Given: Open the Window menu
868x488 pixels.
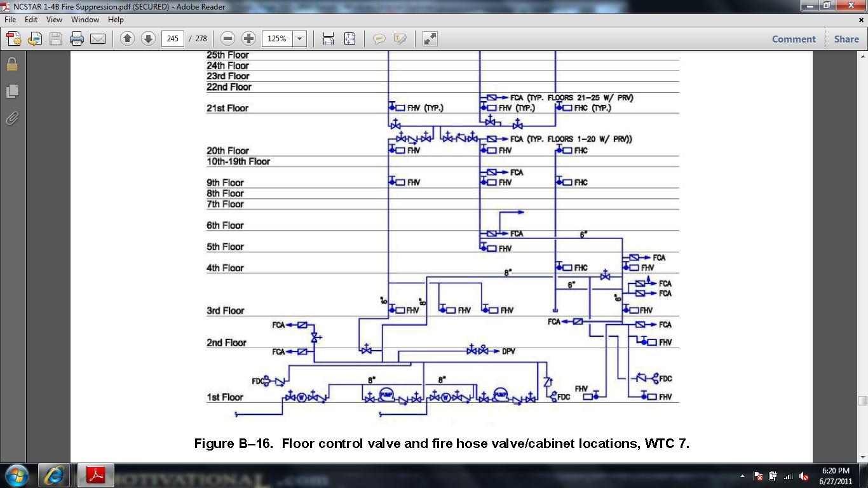Looking at the screenshot, I should tap(85, 20).
